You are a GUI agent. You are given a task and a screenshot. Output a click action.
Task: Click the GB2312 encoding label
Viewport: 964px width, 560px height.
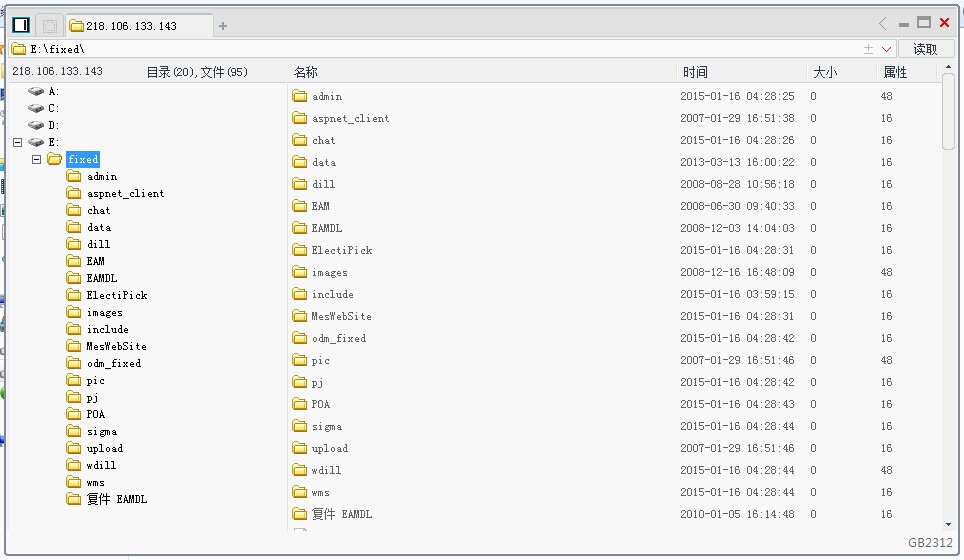tap(930, 542)
